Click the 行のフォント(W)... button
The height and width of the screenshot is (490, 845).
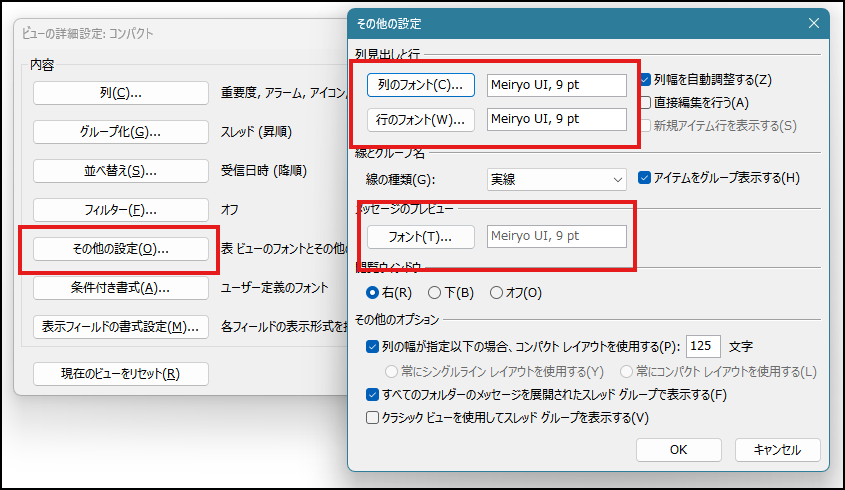pos(421,120)
